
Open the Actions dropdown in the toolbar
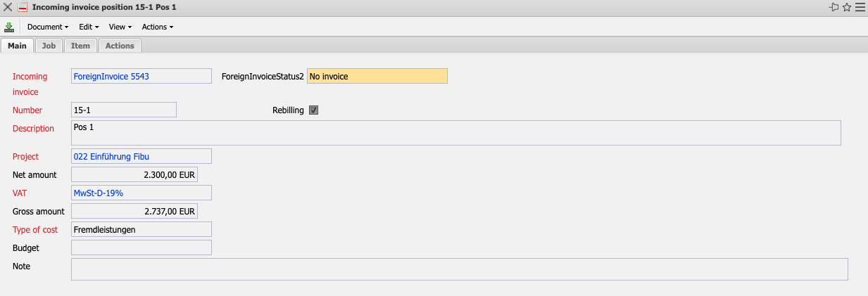coord(158,27)
